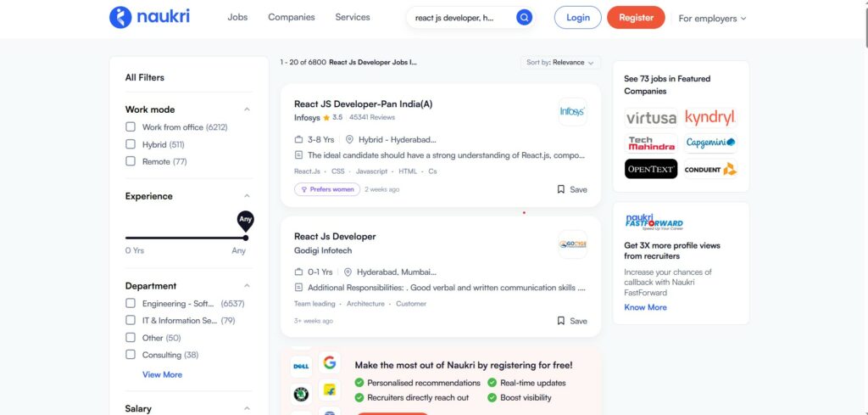The image size is (868, 415).
Task: Open the Tech Mahindra featured logo
Action: [x=651, y=143]
